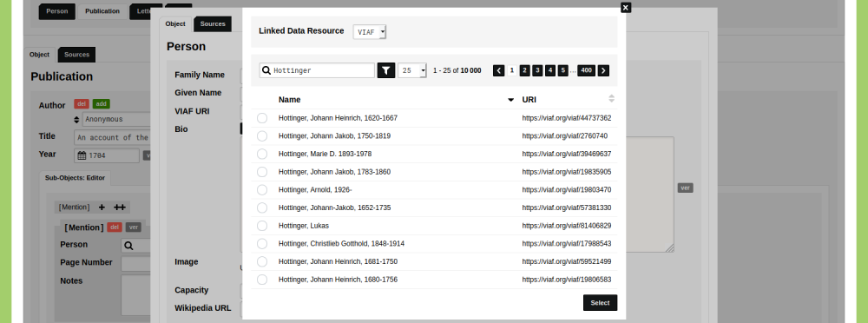Click the Author reorder arrows icon
Viewport: 868px width, 323px height.
[77, 119]
